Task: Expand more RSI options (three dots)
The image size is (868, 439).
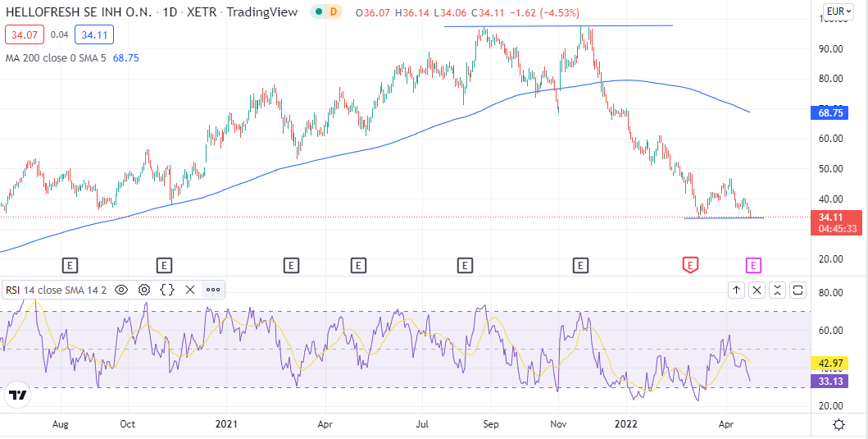Action: tap(213, 290)
